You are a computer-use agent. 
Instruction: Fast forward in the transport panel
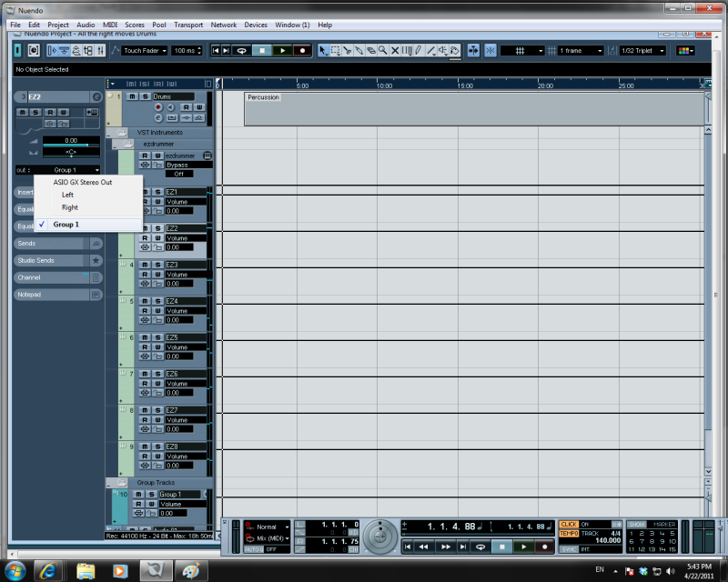tap(445, 547)
